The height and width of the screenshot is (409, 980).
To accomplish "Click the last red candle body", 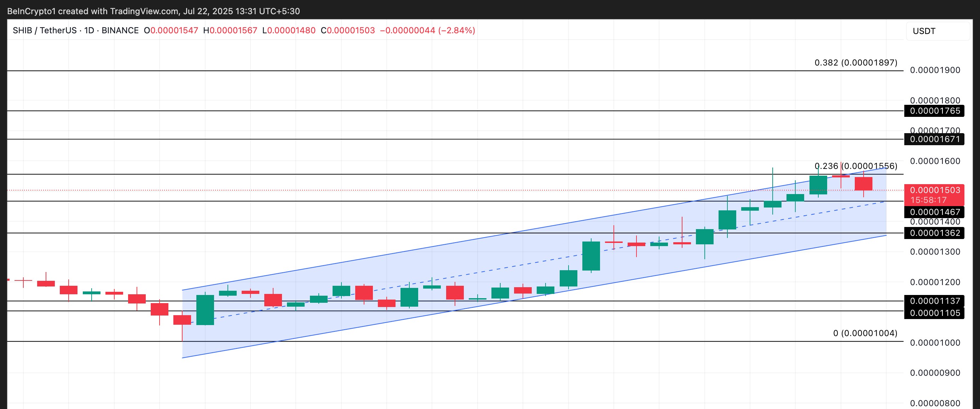I will pyautogui.click(x=863, y=183).
